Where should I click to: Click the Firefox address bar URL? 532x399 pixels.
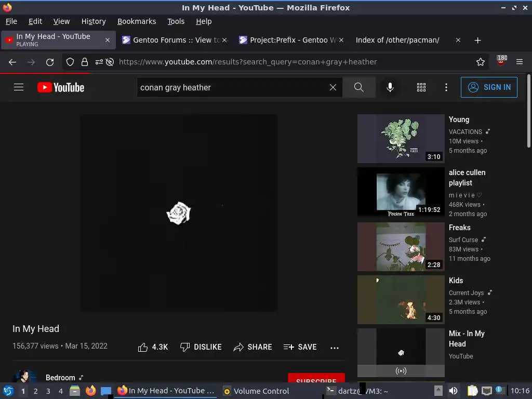[248, 62]
